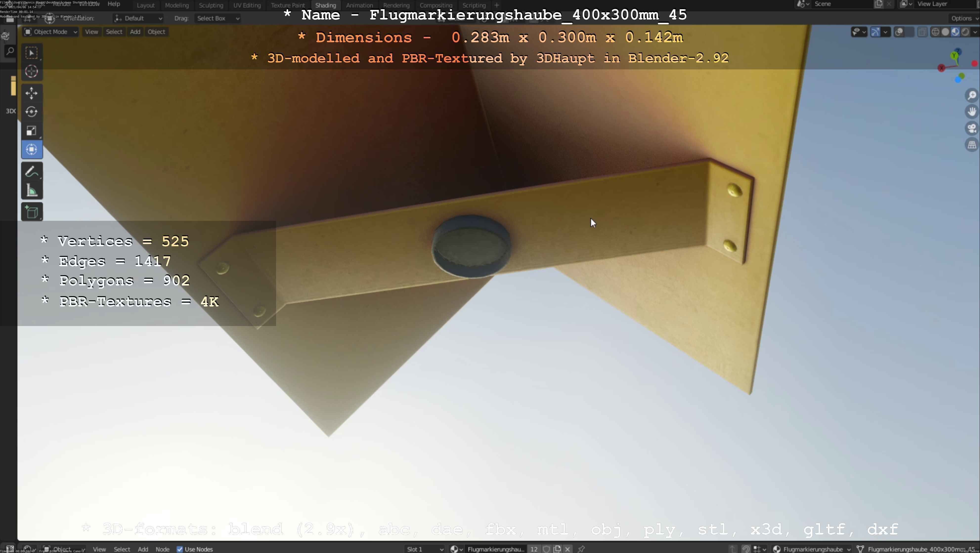Unlink material with X icon in node header
980x553 pixels.
point(567,549)
